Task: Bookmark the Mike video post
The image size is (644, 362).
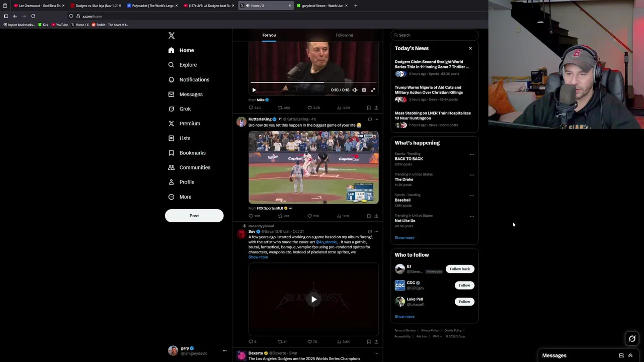Action: click(369, 108)
